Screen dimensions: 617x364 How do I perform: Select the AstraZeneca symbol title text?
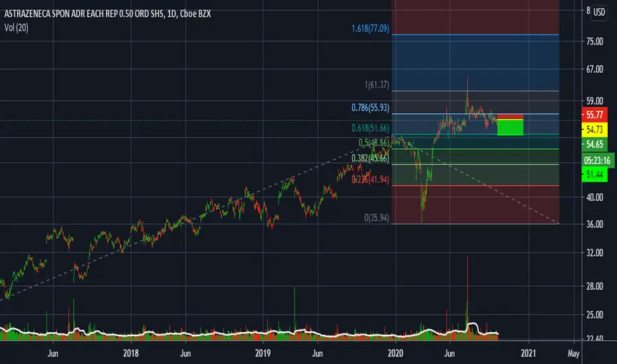click(107, 14)
